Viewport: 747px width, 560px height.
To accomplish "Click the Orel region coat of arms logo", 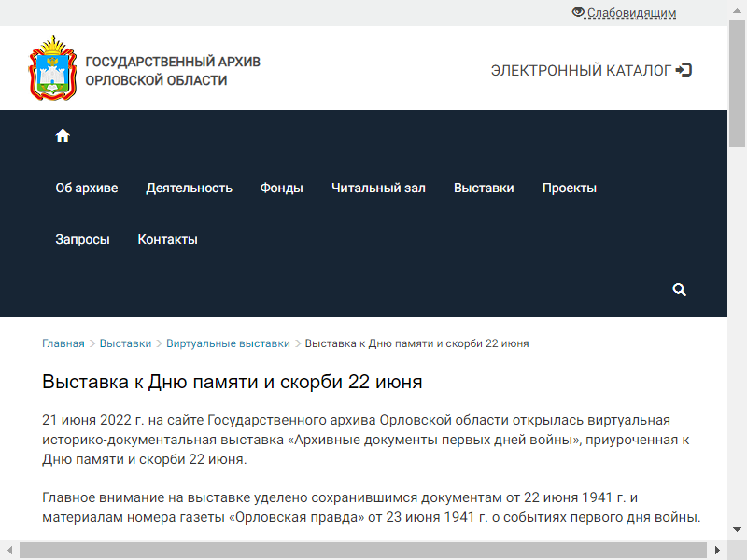I will (53, 68).
